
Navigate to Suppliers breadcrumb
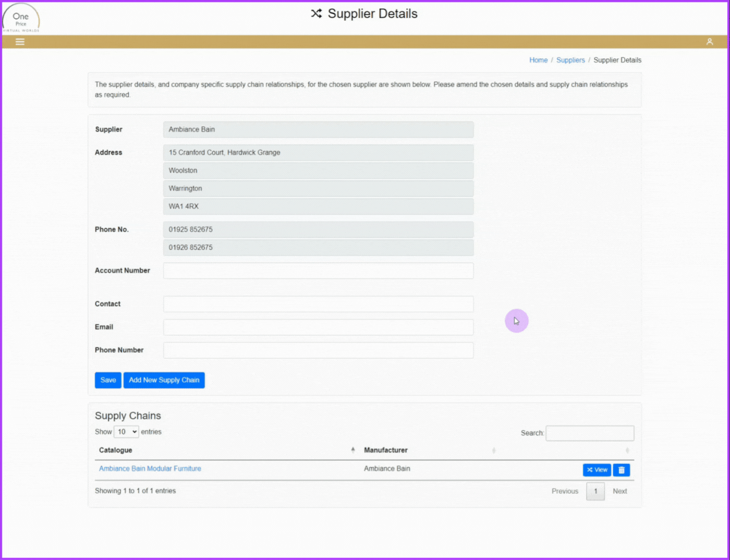[570, 60]
